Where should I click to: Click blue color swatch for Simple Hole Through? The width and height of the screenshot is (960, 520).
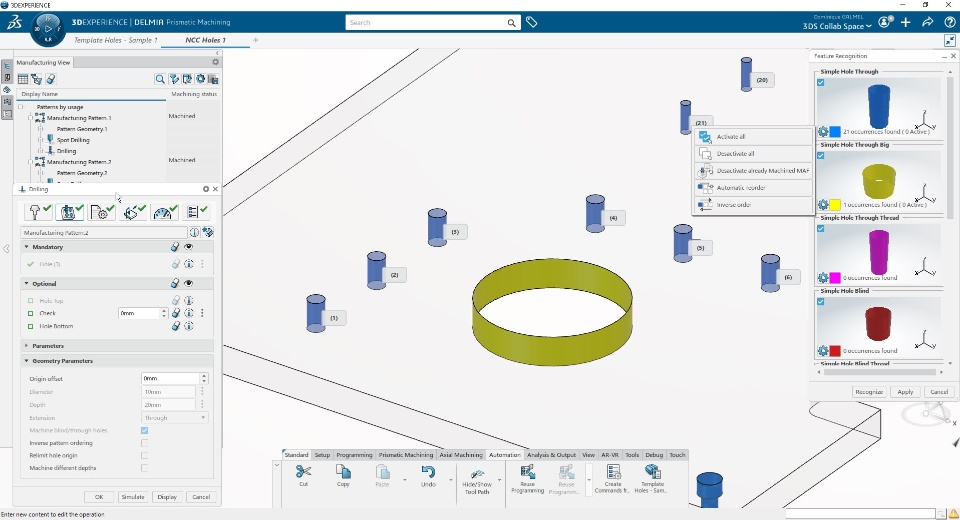click(x=835, y=132)
